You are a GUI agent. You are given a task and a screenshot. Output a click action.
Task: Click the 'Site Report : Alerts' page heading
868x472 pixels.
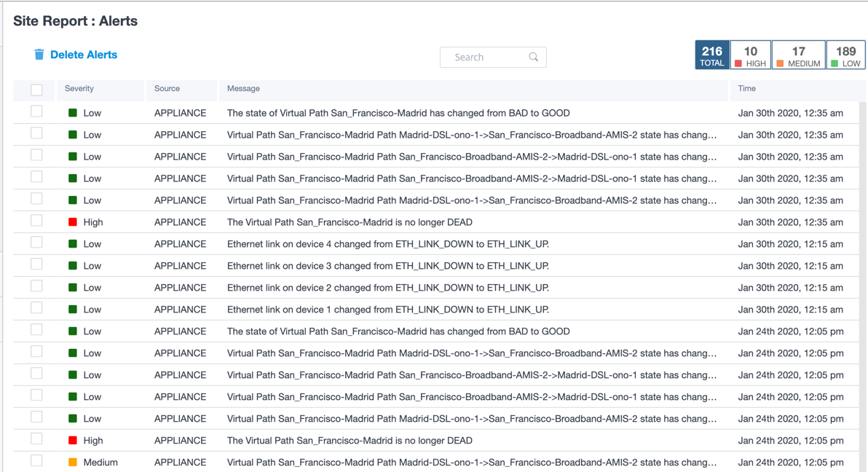coord(75,21)
